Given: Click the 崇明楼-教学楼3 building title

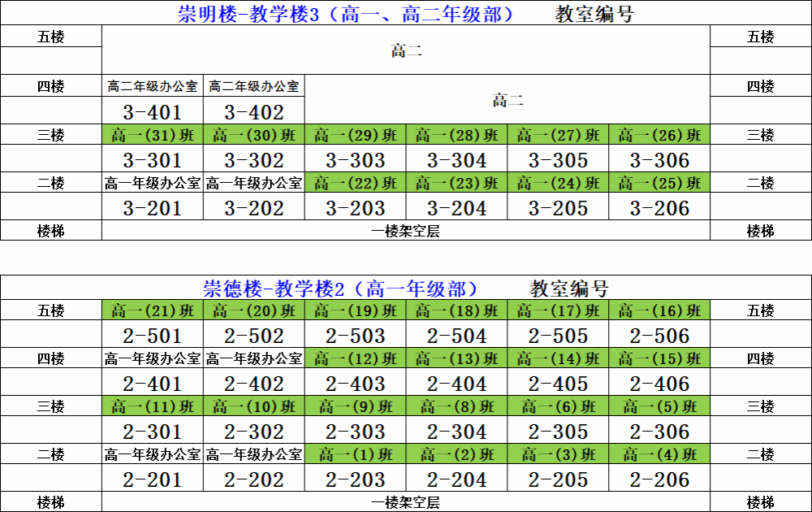Looking at the screenshot, I should click(345, 14).
